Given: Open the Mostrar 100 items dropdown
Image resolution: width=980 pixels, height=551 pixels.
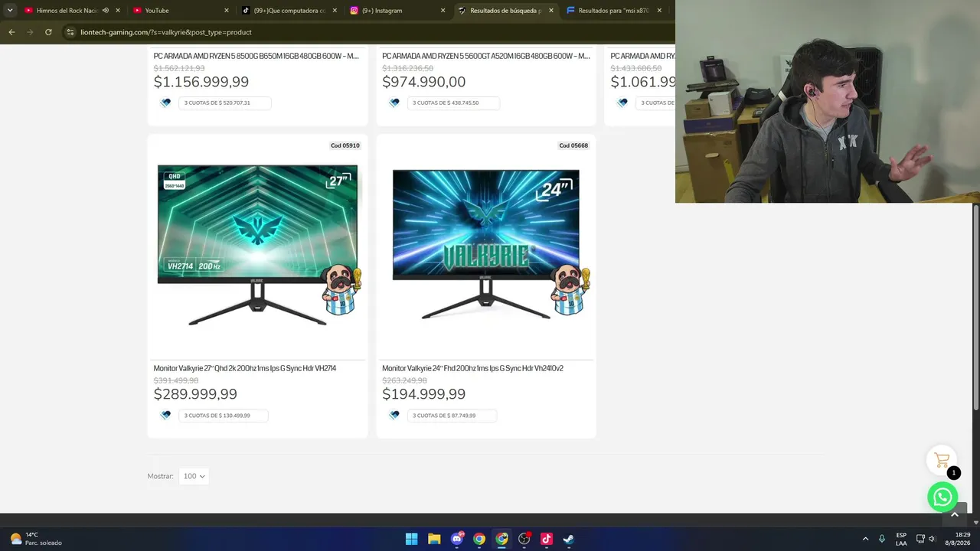Looking at the screenshot, I should (193, 476).
